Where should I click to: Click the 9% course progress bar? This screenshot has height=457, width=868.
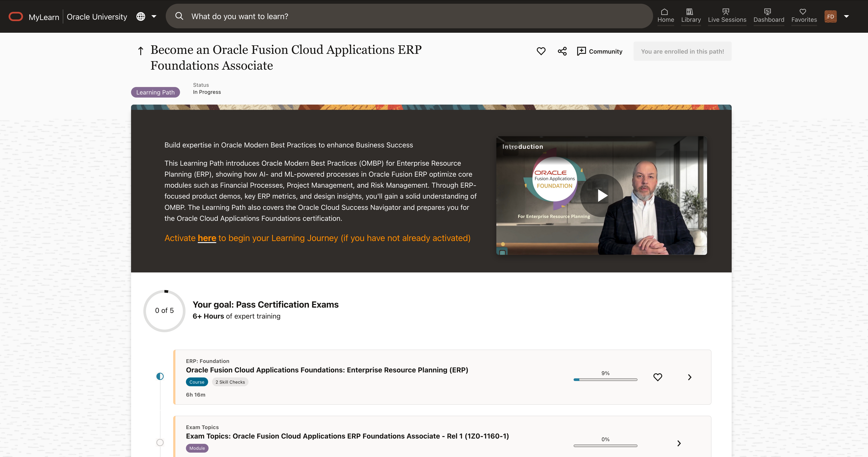tap(605, 380)
